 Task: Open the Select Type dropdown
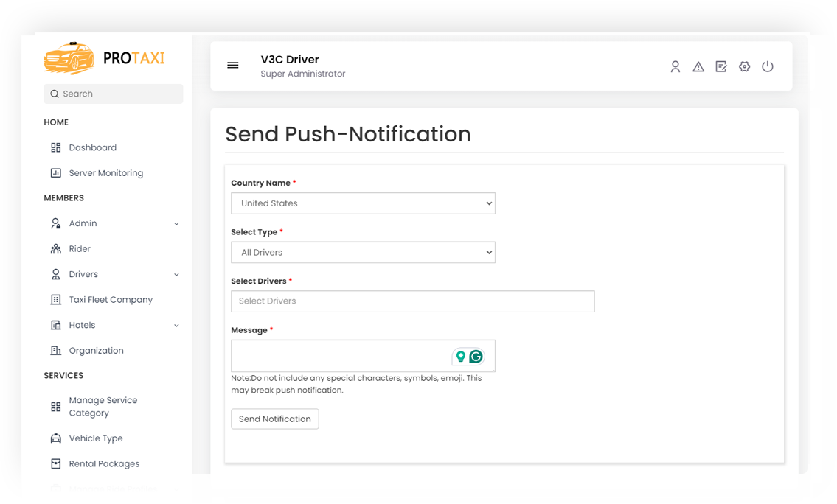[363, 252]
